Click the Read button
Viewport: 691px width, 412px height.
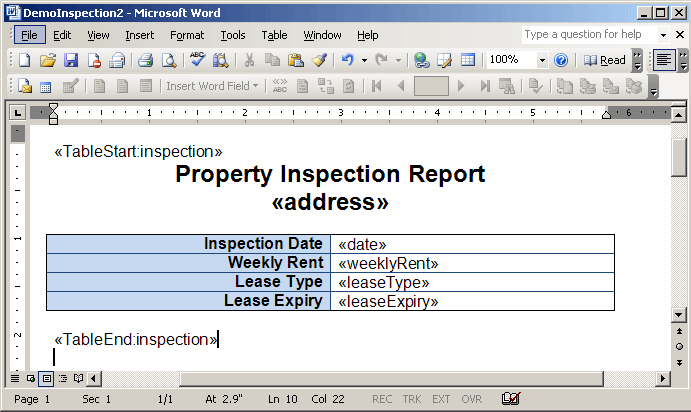tap(605, 60)
